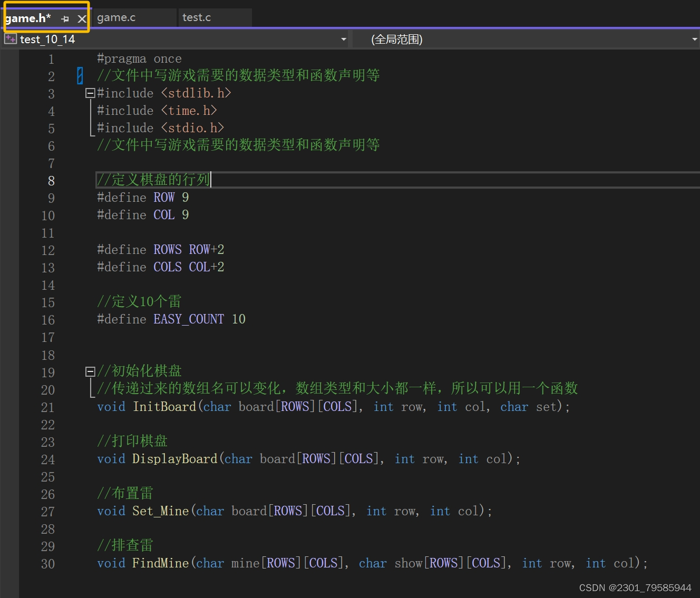The image size is (700, 598).
Task: Close the game.h tab
Action: coord(82,18)
